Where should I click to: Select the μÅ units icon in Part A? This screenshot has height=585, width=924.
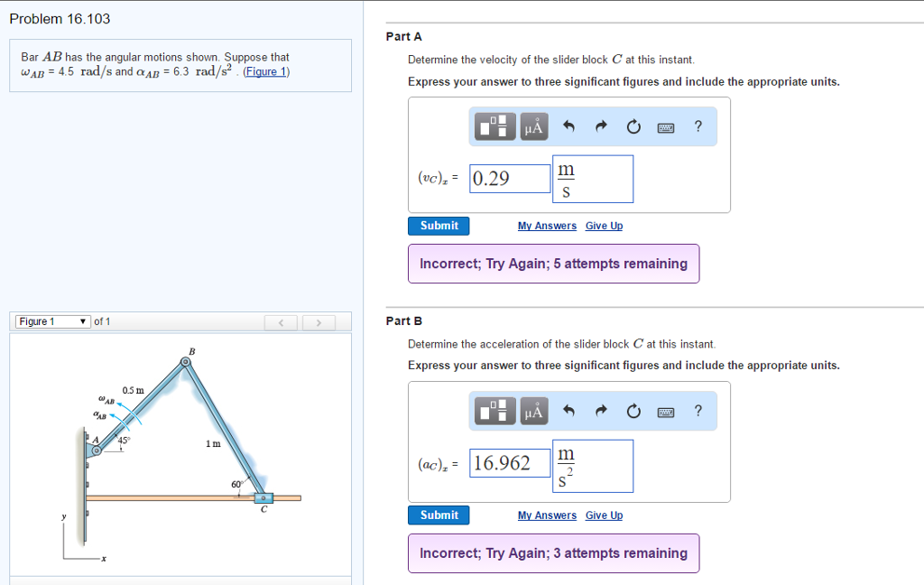tap(532, 125)
